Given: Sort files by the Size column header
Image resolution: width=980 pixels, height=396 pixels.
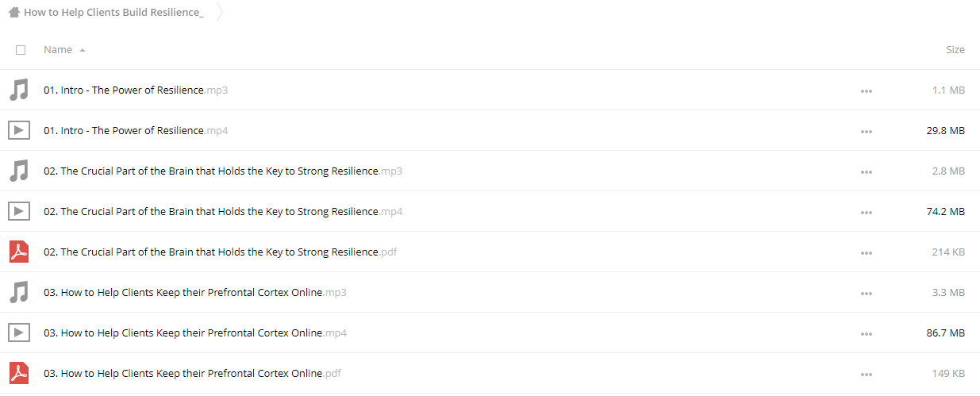Looking at the screenshot, I should (955, 49).
